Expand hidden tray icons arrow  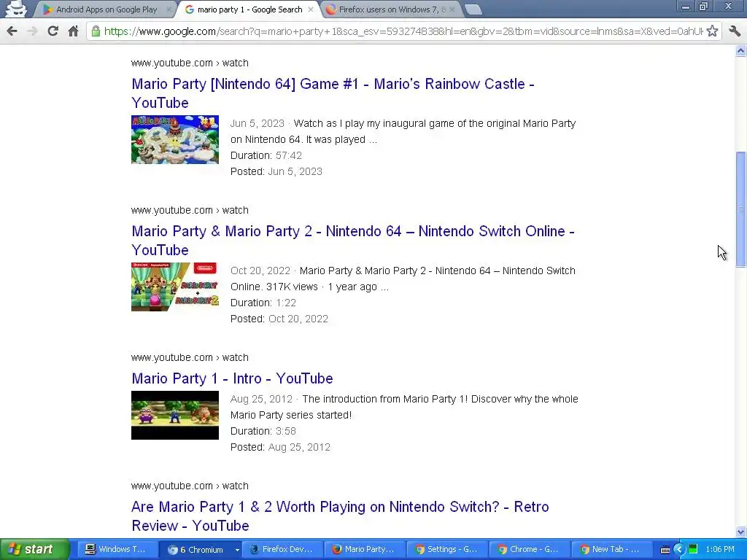pyautogui.click(x=678, y=550)
